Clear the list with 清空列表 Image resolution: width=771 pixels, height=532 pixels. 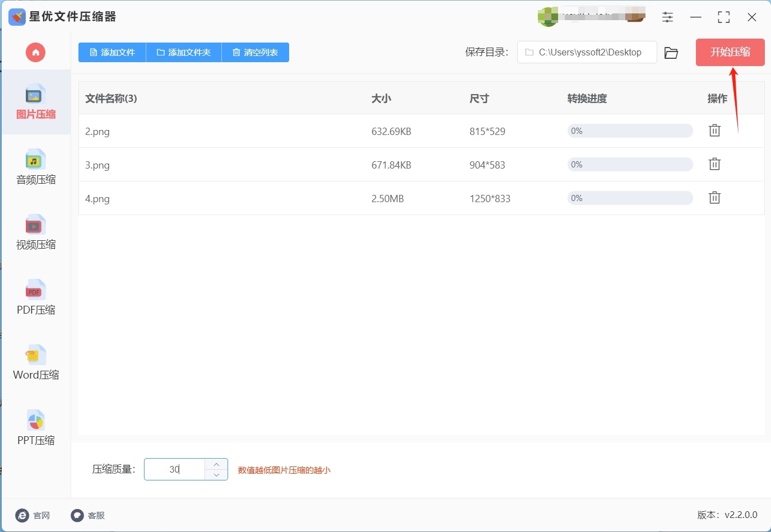[x=256, y=53]
